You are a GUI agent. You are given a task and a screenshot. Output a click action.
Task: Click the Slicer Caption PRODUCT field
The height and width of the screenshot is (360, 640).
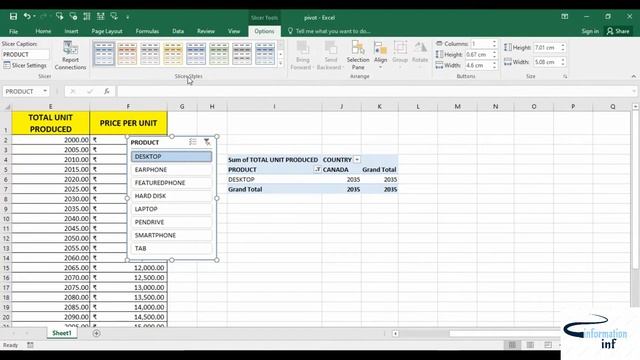25,55
